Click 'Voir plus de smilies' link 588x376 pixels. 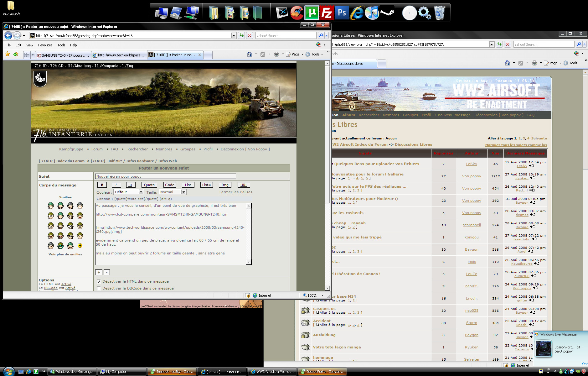65,254
